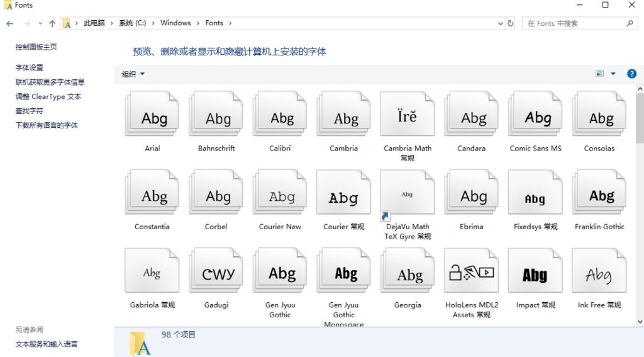Select the Cambria Math font icon
Screen dimensions: 644x357
click(x=408, y=114)
